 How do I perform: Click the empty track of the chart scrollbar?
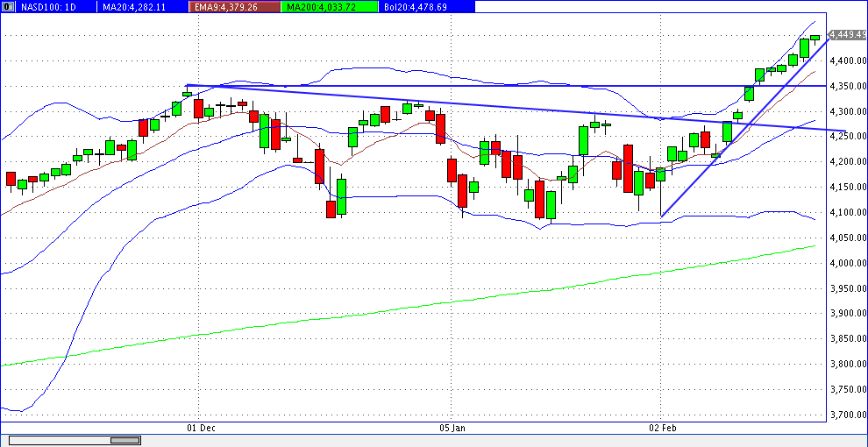point(60,440)
